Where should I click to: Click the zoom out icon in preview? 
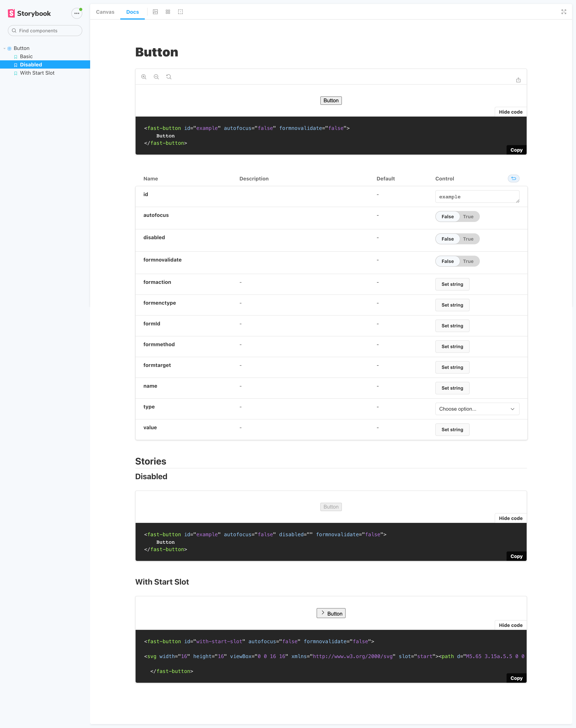pyautogui.click(x=156, y=77)
